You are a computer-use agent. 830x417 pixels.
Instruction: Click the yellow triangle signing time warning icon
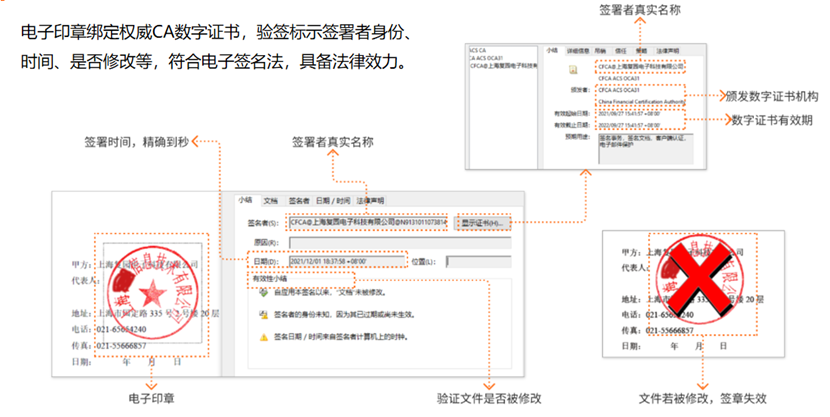tap(263, 337)
